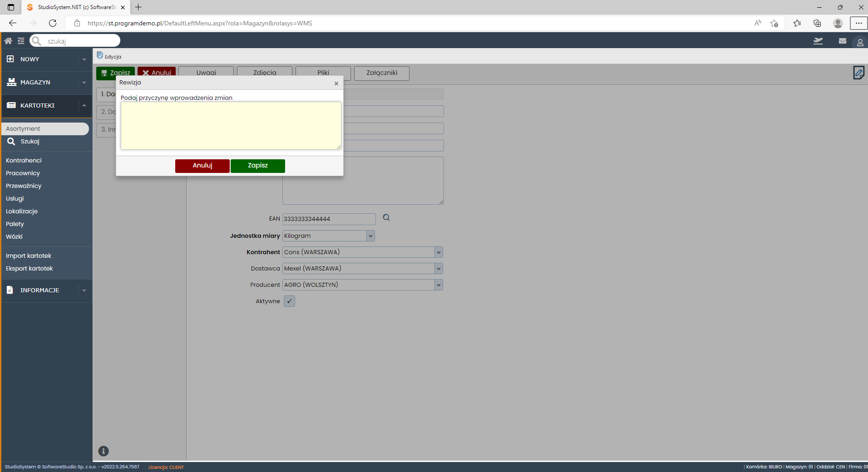Image resolution: width=868 pixels, height=472 pixels.
Task: Click browser refresh icon
Action: (53, 23)
